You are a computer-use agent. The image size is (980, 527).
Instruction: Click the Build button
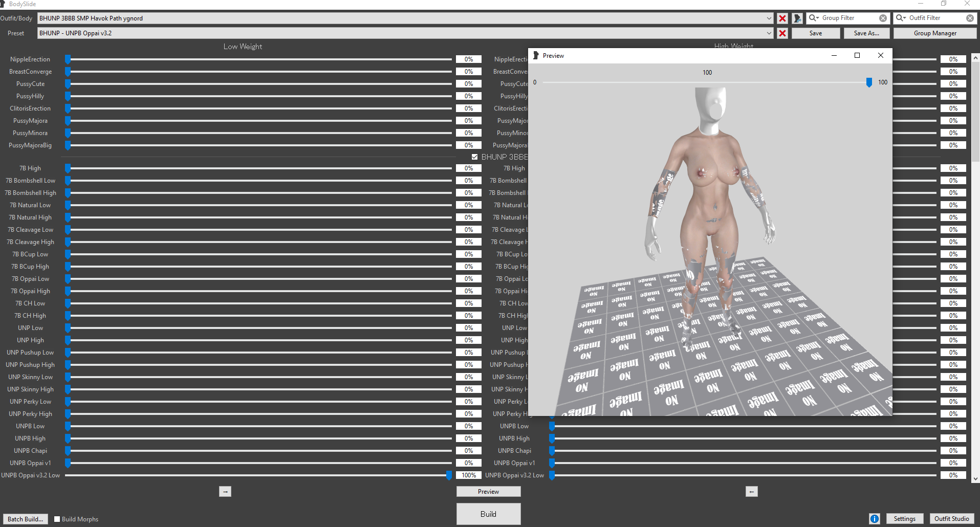click(x=488, y=514)
